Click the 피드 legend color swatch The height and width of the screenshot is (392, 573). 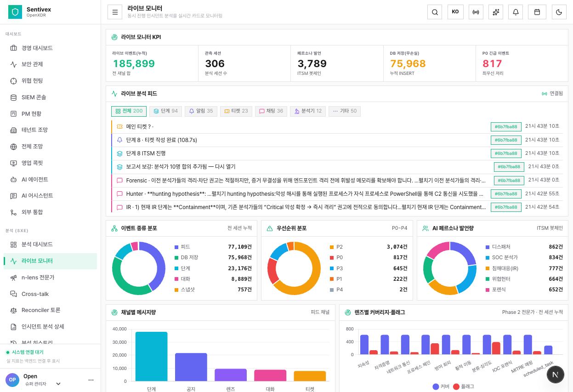pos(176,247)
